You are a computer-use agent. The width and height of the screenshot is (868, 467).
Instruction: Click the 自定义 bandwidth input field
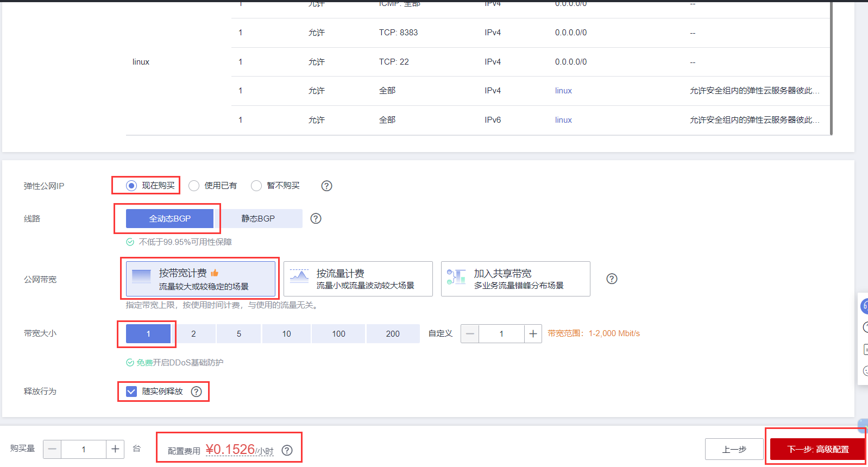coord(501,334)
